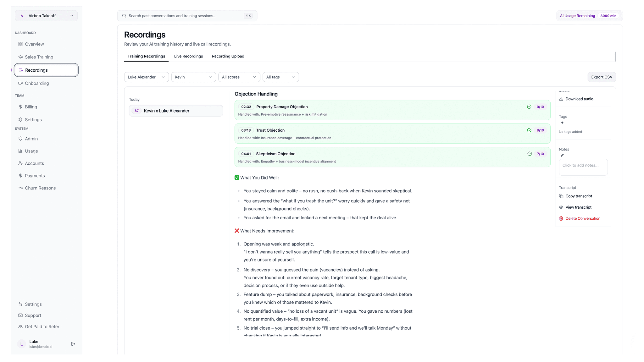Click the Skepticism Objection green checkmark
Viewport: 644px width, 362px height.
530,154
